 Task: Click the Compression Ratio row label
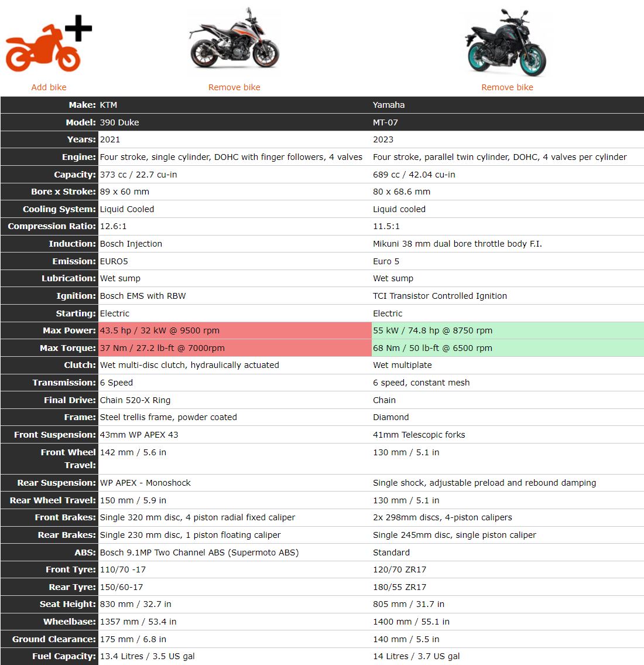52,226
